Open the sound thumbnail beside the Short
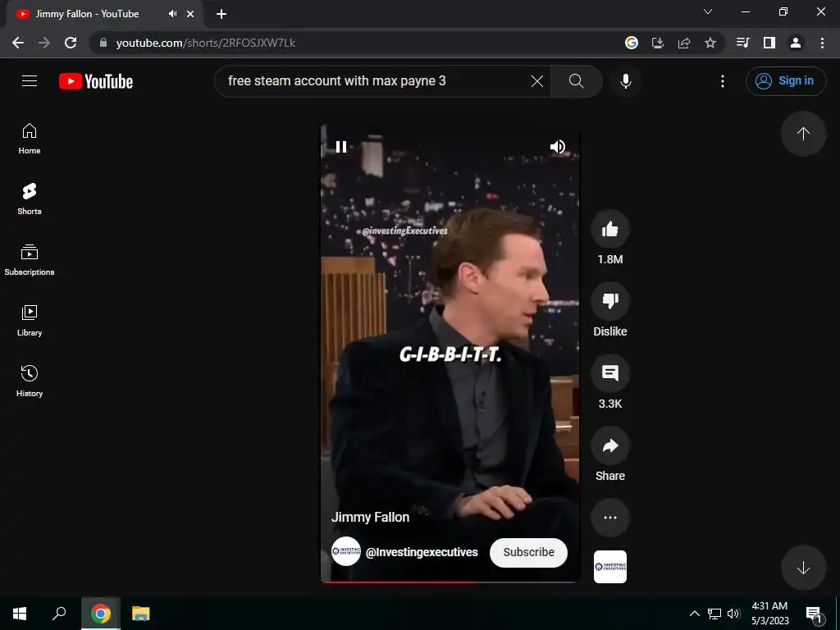840x630 pixels. (x=609, y=567)
